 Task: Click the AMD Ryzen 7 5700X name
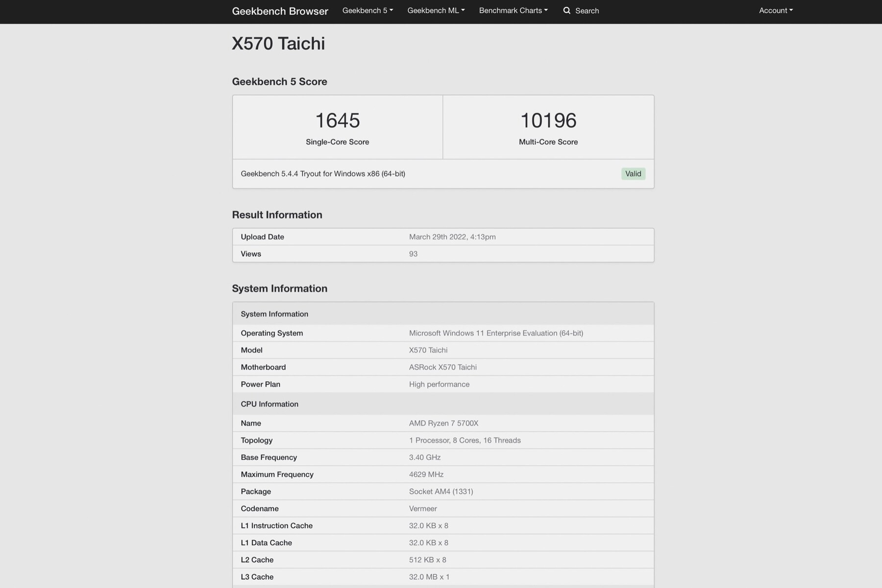tap(443, 423)
